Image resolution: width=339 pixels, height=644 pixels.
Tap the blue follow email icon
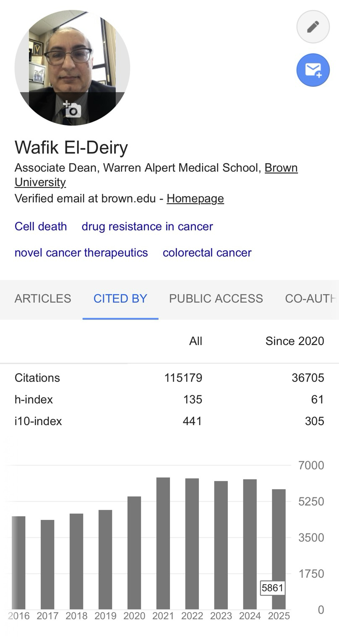313,70
